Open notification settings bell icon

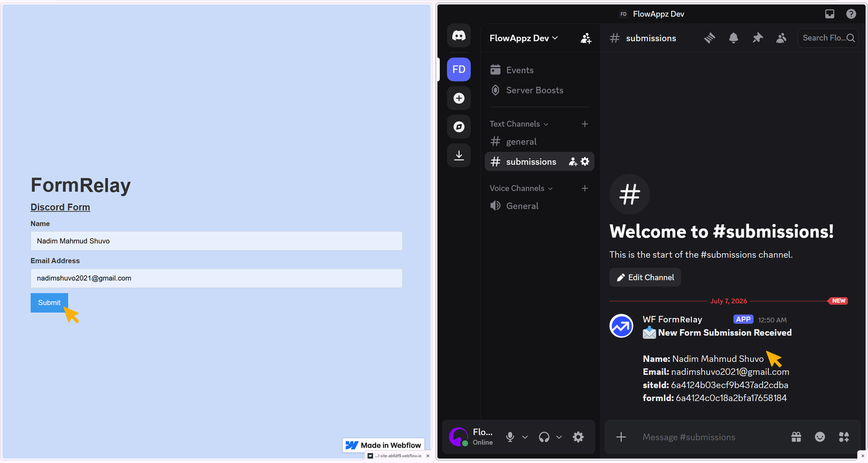(x=733, y=38)
